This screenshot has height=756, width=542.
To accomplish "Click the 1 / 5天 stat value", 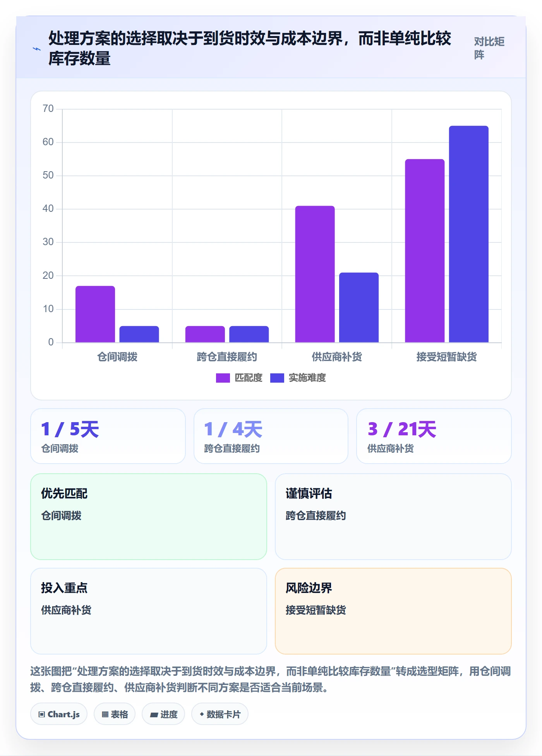I will pos(70,429).
